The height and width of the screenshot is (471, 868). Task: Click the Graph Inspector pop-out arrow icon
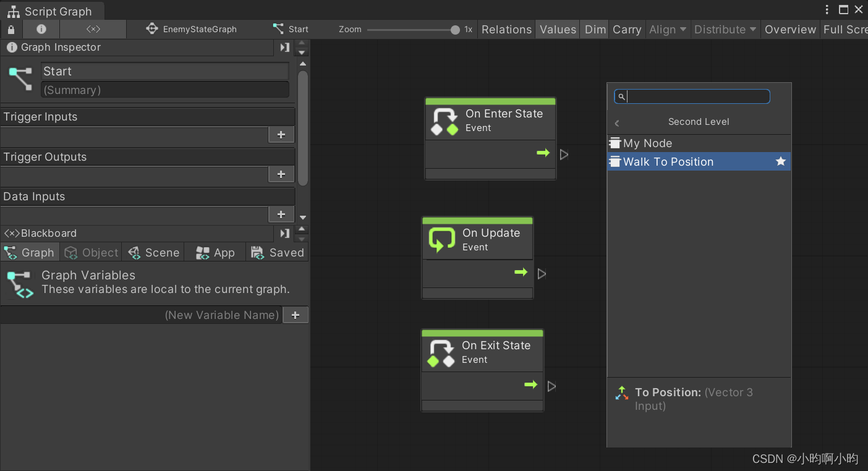pyautogui.click(x=284, y=48)
